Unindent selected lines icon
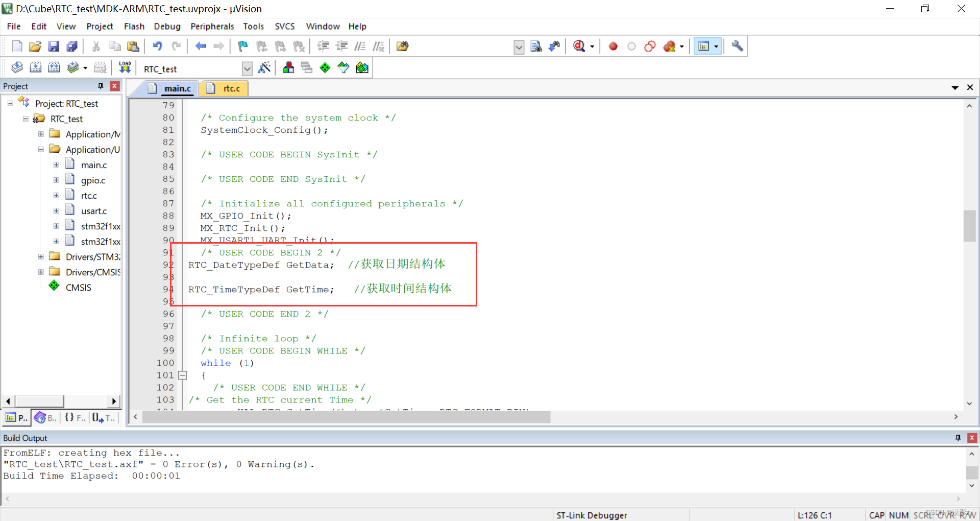 click(341, 46)
